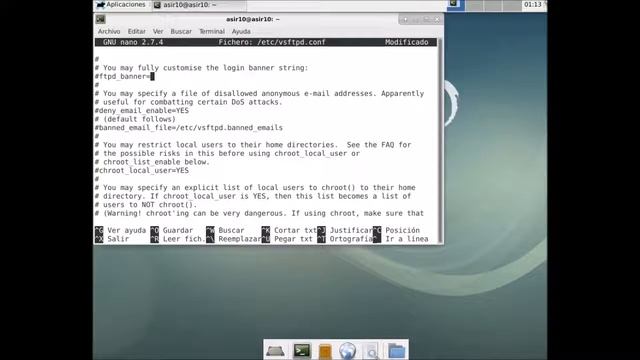Launch the terminal emulator from the dock
The height and width of the screenshot is (360, 640).
pos(302,351)
